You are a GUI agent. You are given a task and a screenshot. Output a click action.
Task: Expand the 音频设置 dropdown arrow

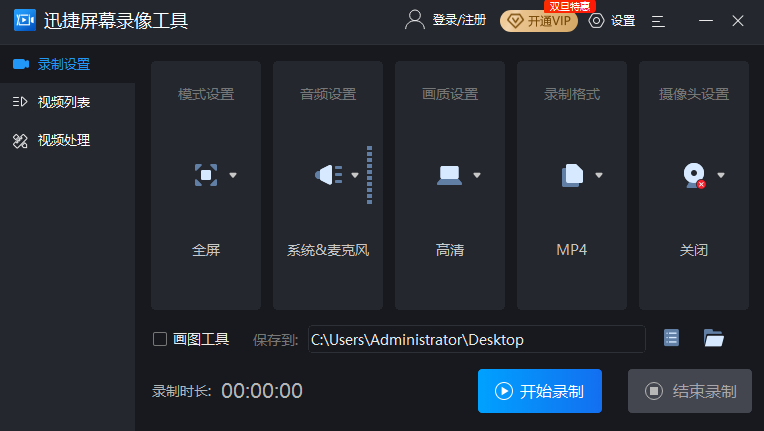pyautogui.click(x=355, y=175)
